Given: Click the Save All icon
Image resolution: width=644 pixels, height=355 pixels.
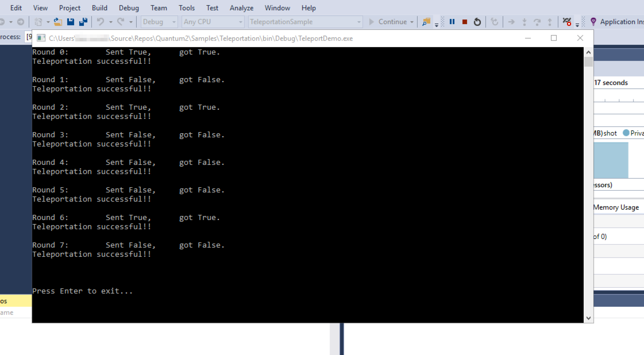Looking at the screenshot, I should pyautogui.click(x=83, y=22).
